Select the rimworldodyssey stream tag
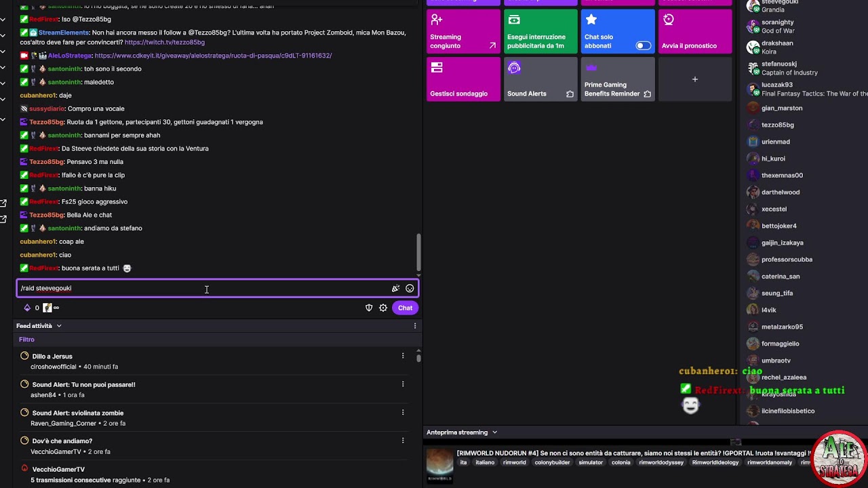Viewport: 868px width, 488px height. pos(661,462)
